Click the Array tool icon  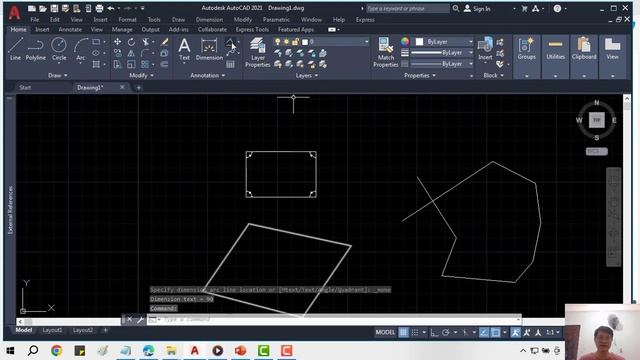coord(145,64)
